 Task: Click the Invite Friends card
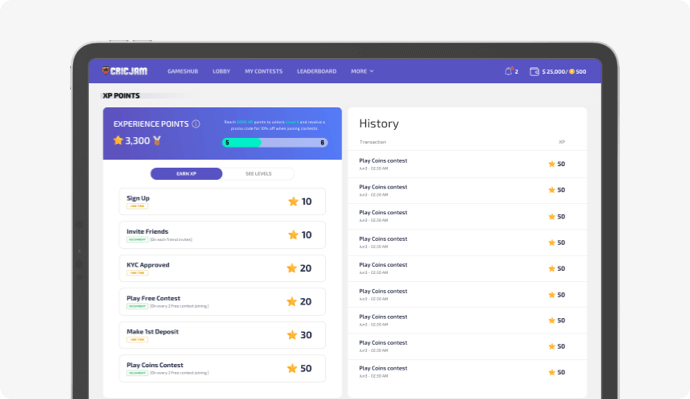222,235
